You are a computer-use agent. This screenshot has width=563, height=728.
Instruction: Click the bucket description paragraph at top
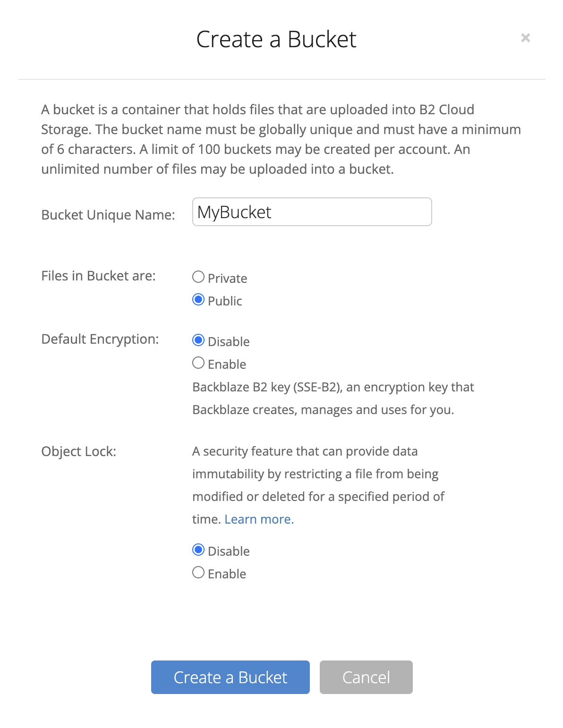[x=281, y=139]
